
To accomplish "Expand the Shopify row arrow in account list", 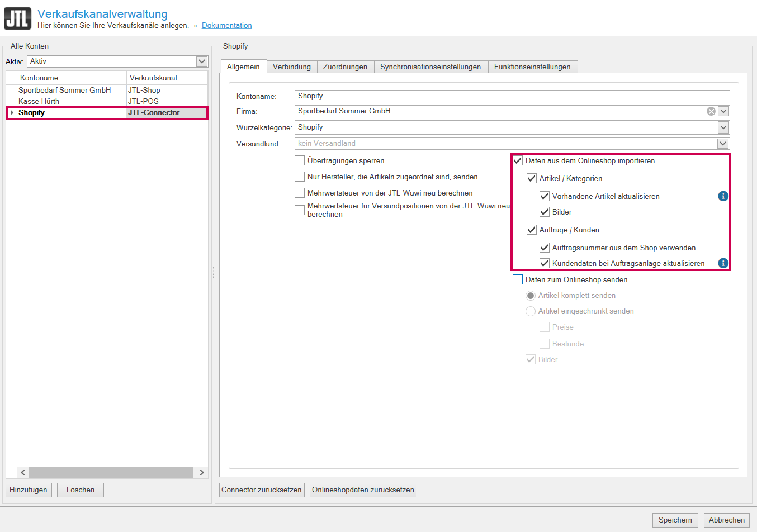I will (12, 112).
